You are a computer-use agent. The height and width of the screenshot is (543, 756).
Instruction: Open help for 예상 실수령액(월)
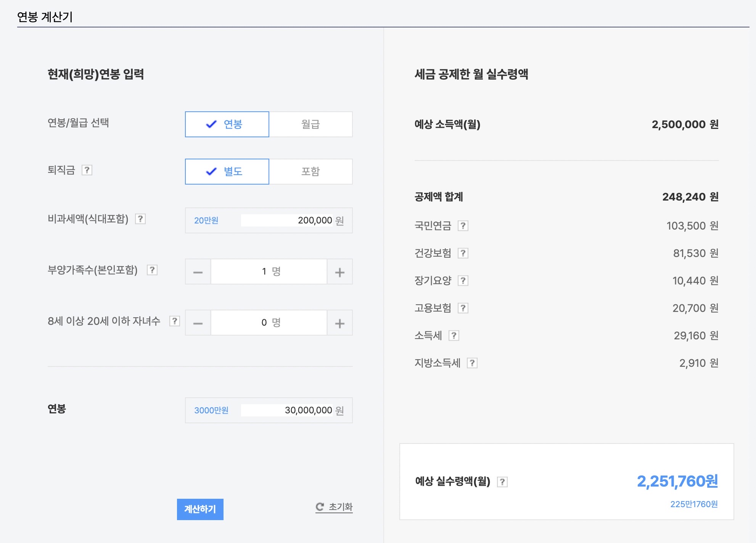[502, 482]
